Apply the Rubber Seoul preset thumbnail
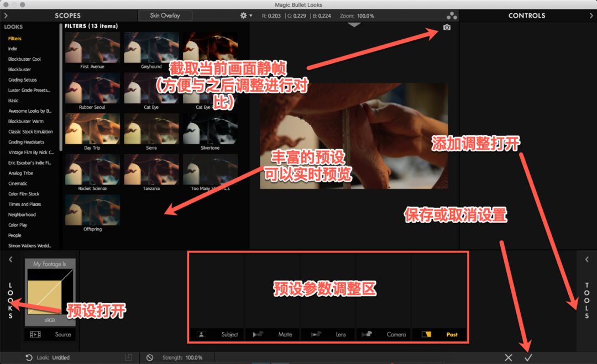Image resolution: width=597 pixels, height=364 pixels. pyautogui.click(x=92, y=88)
